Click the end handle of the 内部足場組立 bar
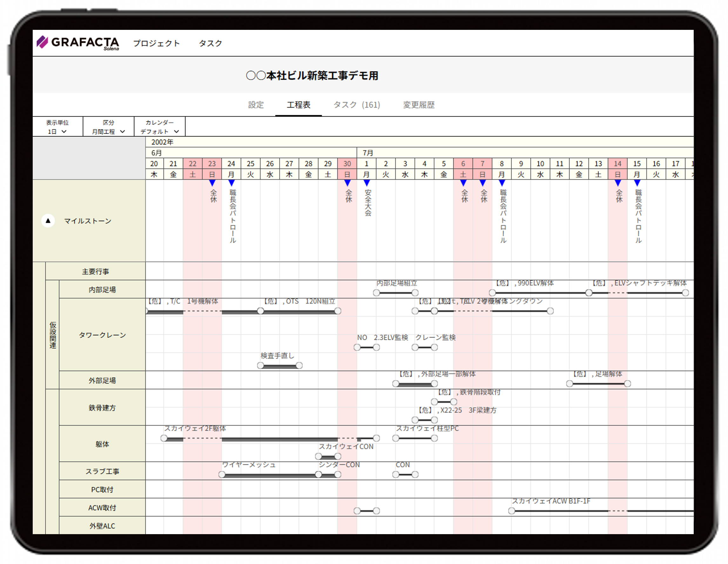The height and width of the screenshot is (564, 728). [415, 293]
